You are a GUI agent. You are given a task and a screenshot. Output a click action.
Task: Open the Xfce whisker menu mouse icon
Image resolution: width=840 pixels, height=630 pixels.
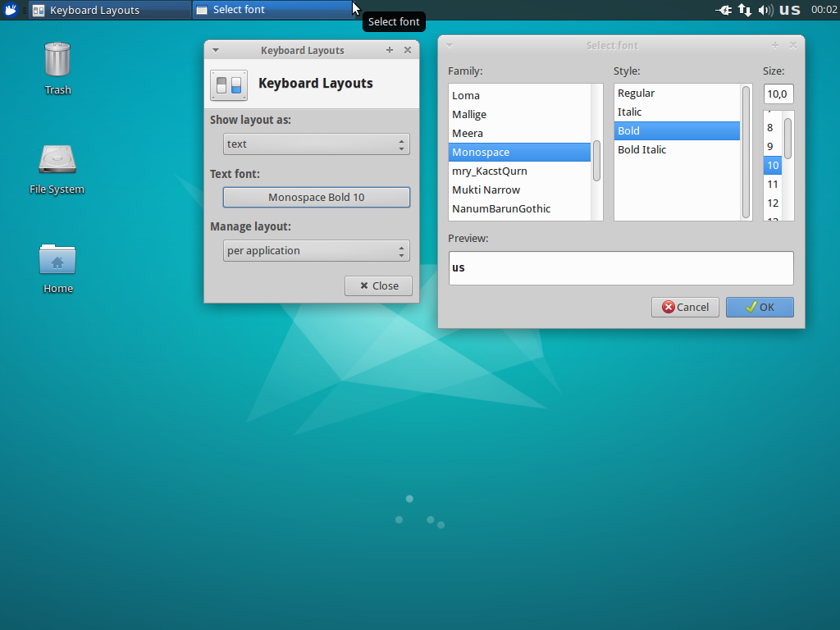(11, 10)
